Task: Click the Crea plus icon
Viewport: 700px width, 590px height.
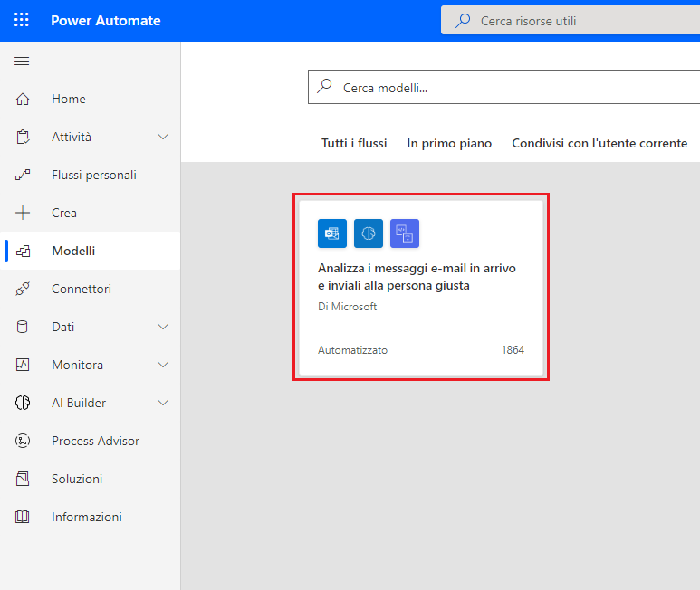Action: tap(23, 213)
